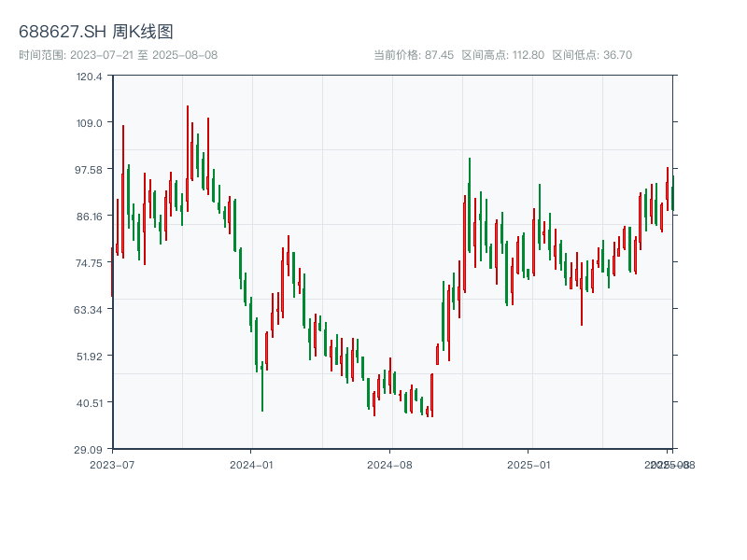This screenshot has width=747, height=560.
Task: Click the green candlestick with the lowest wick in early 2024
Action: pyautogui.click(x=262, y=386)
